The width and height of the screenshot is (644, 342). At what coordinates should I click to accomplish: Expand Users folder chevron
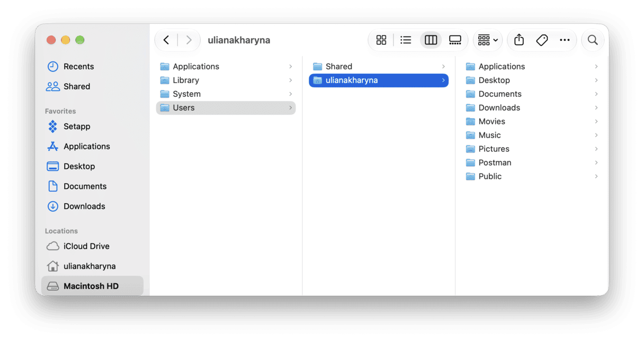291,107
